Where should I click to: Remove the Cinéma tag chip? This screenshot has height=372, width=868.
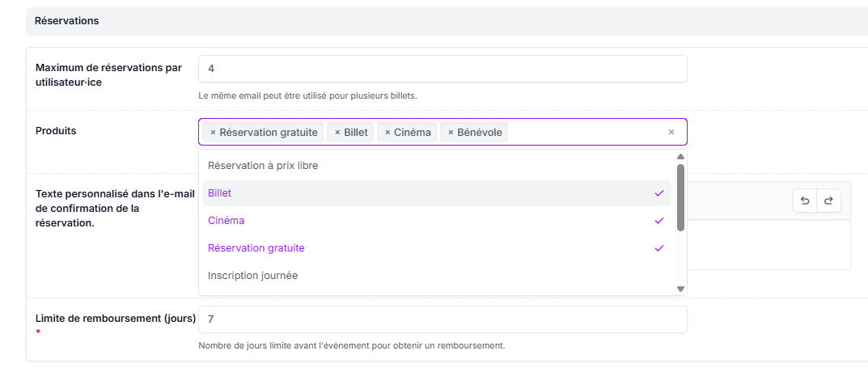coord(387,133)
